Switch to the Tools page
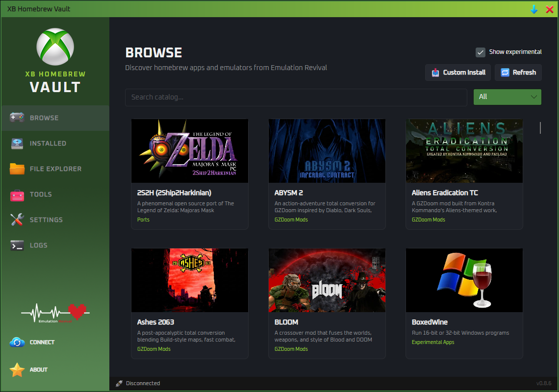559x392 pixels. pos(55,195)
